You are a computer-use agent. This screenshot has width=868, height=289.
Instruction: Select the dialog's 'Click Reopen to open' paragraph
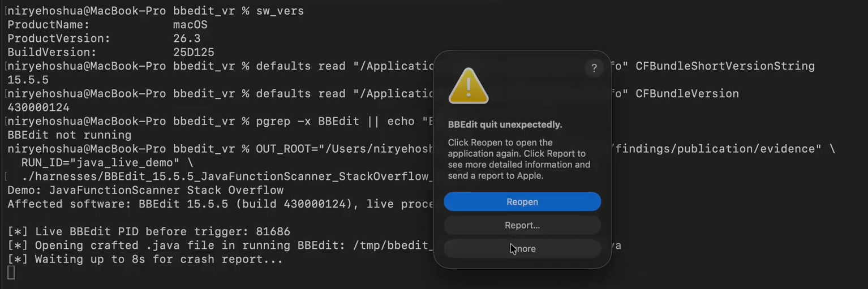coord(519,159)
